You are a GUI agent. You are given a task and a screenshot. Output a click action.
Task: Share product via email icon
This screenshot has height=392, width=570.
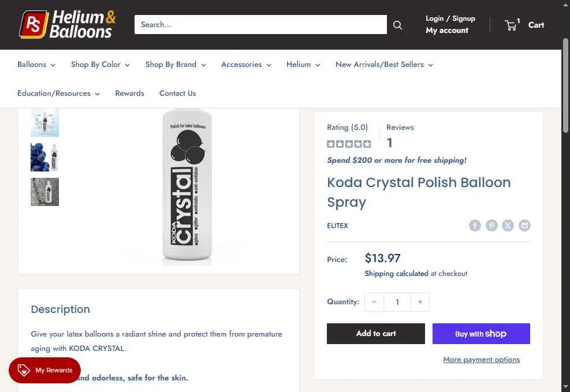click(x=524, y=225)
